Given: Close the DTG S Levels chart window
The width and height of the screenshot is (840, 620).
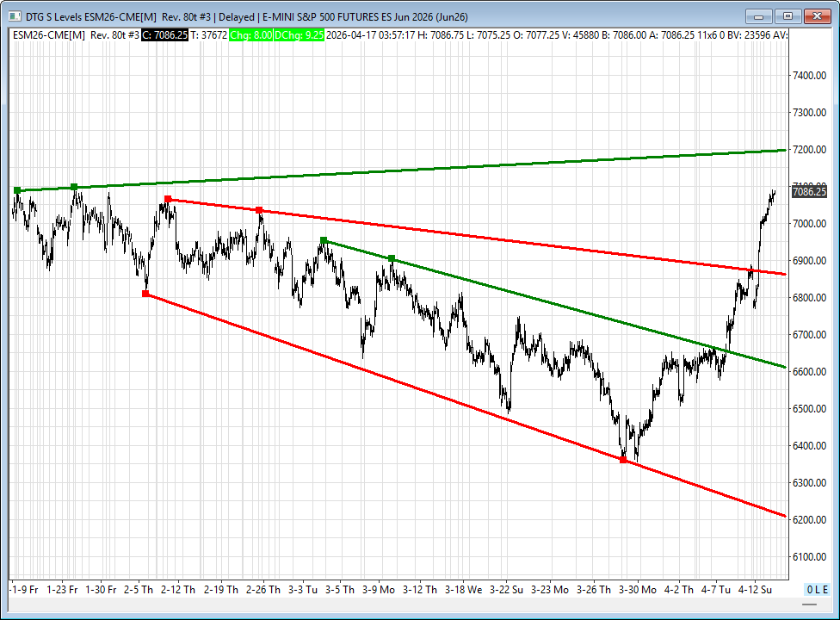Looking at the screenshot, I should 815,15.
